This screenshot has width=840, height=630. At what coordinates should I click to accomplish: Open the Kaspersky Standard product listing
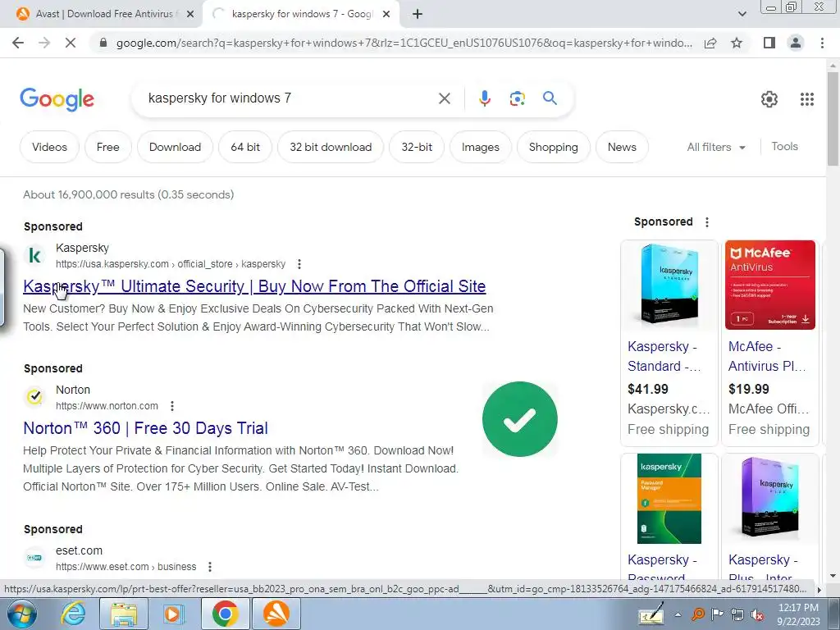click(664, 356)
